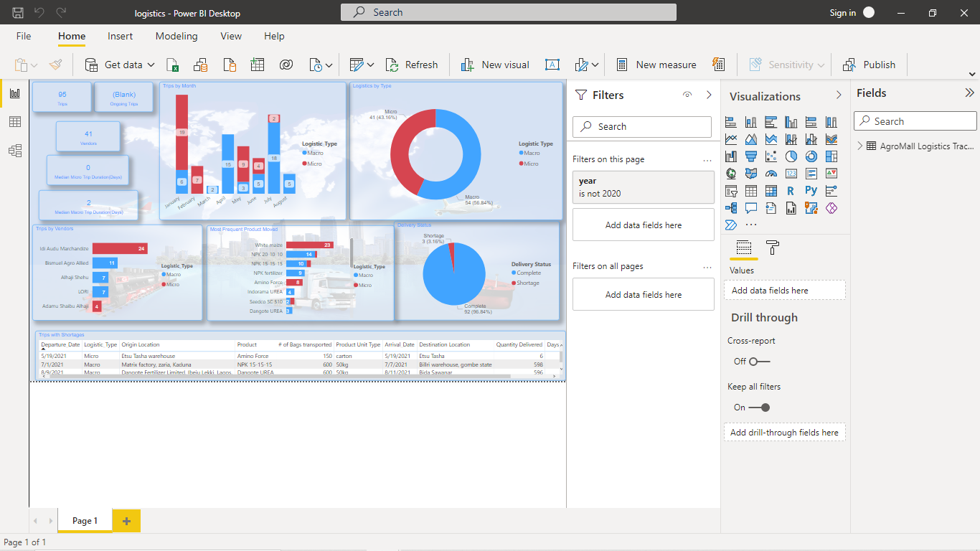The width and height of the screenshot is (980, 551).
Task: Select the slicer visual
Action: tap(731, 191)
